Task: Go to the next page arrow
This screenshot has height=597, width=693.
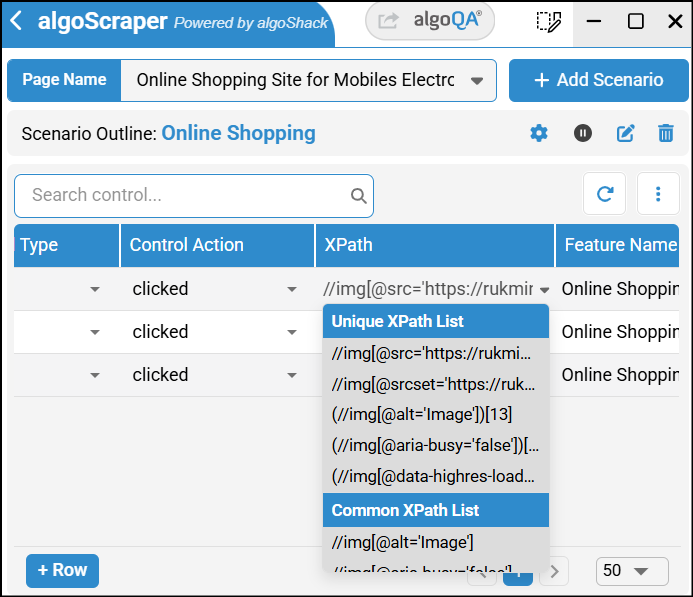Action: [x=554, y=571]
